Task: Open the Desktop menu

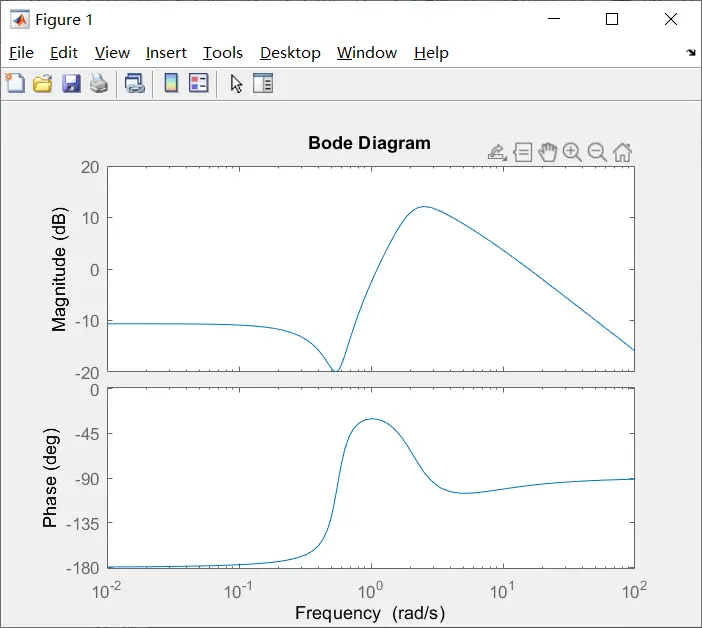Action: click(290, 53)
